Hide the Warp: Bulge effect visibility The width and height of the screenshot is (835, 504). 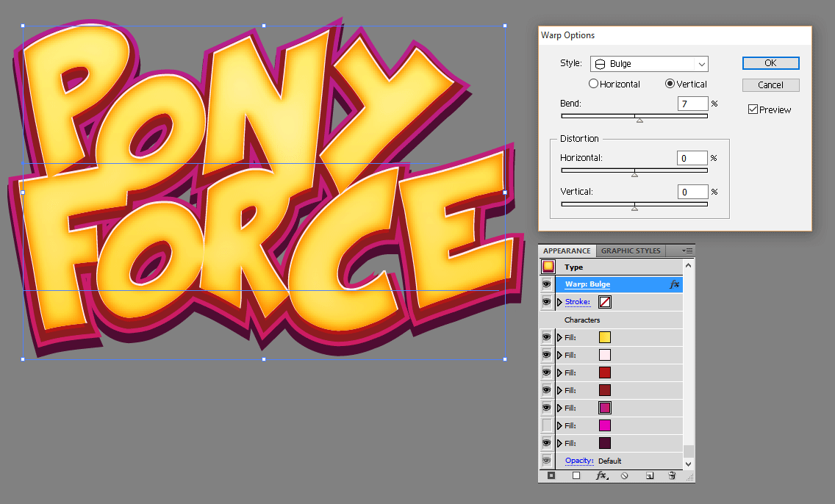pos(547,284)
